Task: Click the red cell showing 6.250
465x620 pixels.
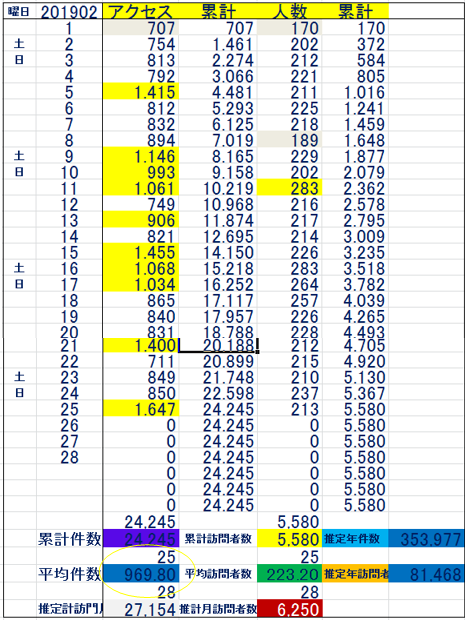Action: 289,608
